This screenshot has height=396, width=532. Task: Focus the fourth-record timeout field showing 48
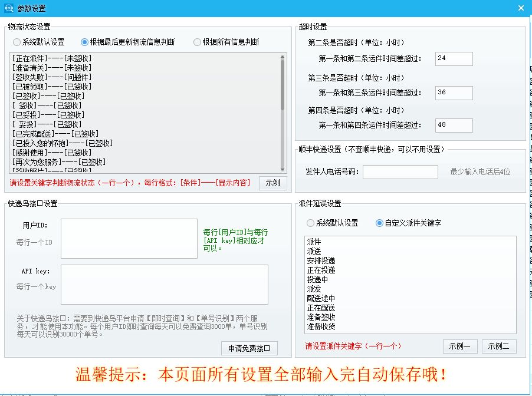click(454, 126)
